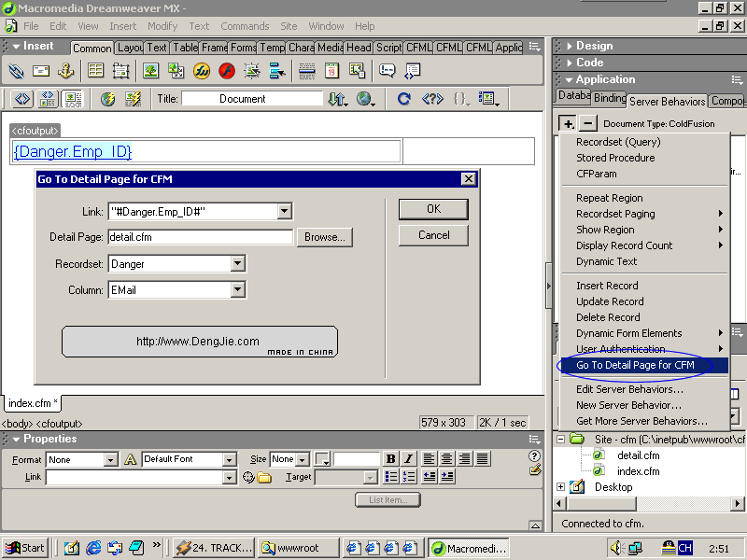Apply italic formatting in Properties

click(x=408, y=459)
